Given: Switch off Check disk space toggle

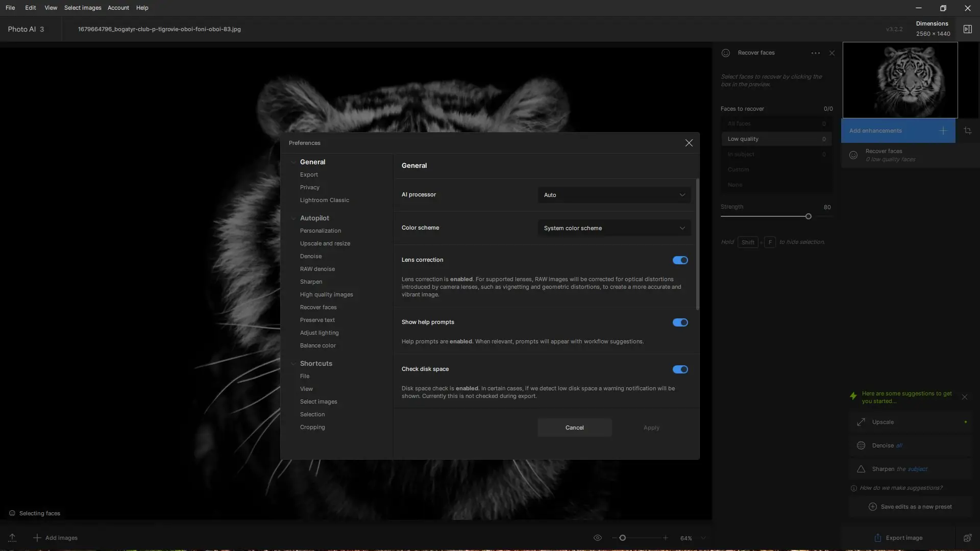Looking at the screenshot, I should 680,369.
